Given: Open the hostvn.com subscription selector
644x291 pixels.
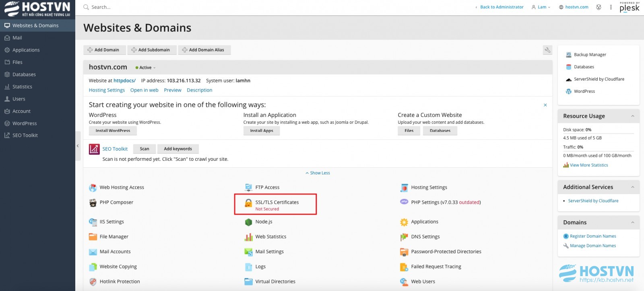Looking at the screenshot, I should pos(574,7).
